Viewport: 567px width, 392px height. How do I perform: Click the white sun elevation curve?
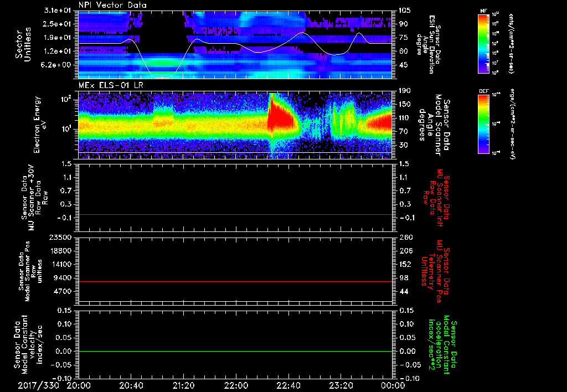[235, 44]
